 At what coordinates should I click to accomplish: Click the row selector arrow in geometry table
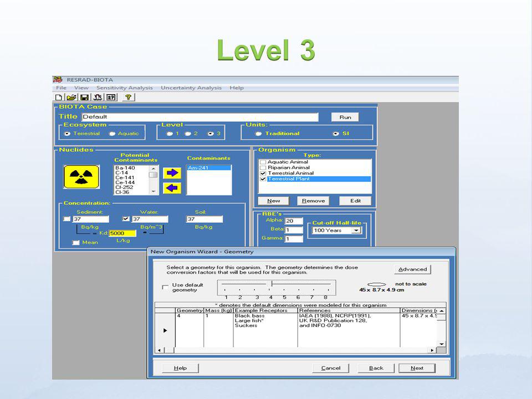165,330
